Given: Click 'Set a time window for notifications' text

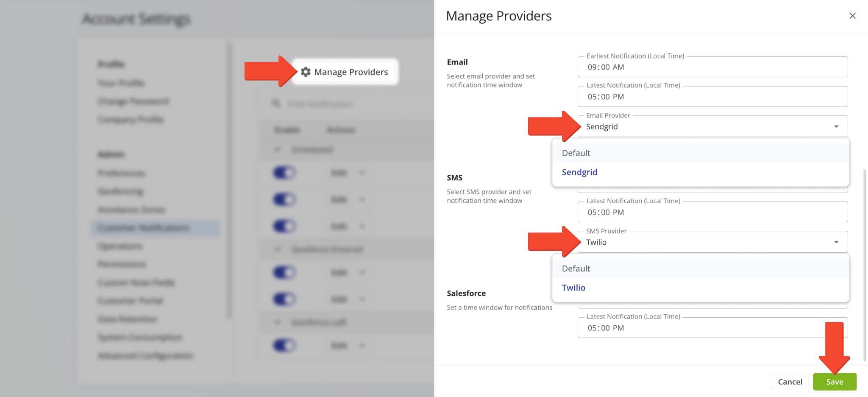Looking at the screenshot, I should (499, 308).
